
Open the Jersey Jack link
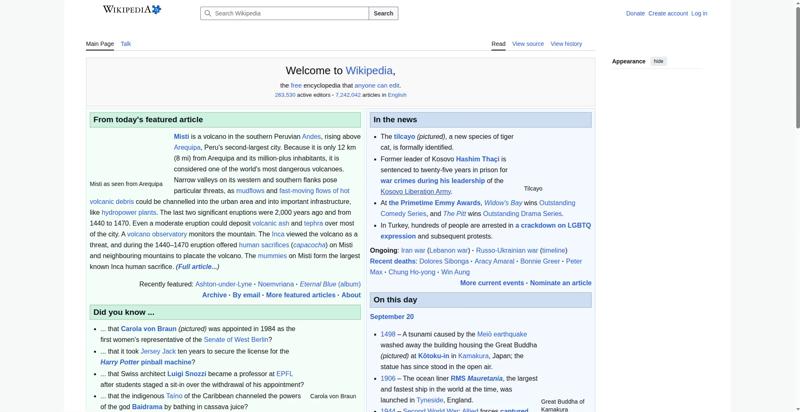click(x=158, y=351)
